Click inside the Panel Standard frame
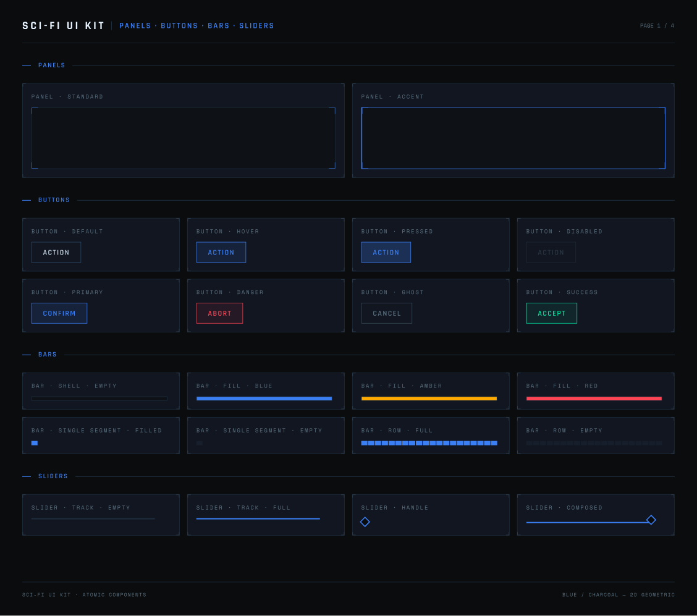 [183, 138]
